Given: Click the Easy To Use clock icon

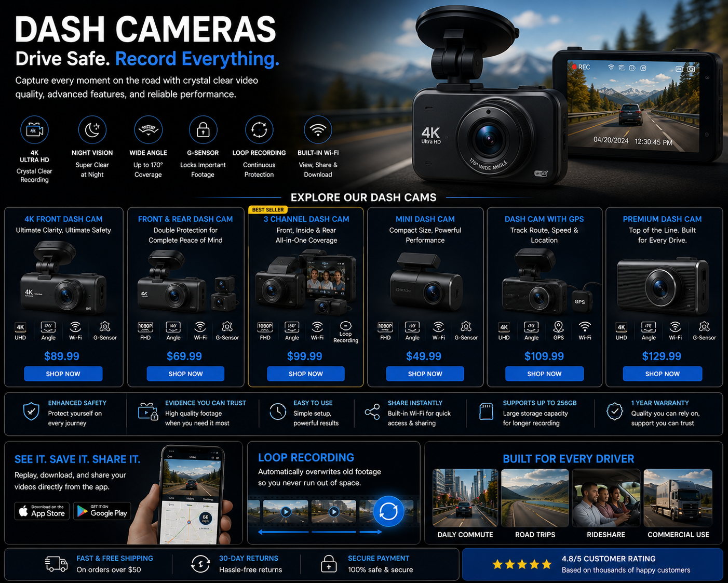Looking at the screenshot, I should click(278, 412).
